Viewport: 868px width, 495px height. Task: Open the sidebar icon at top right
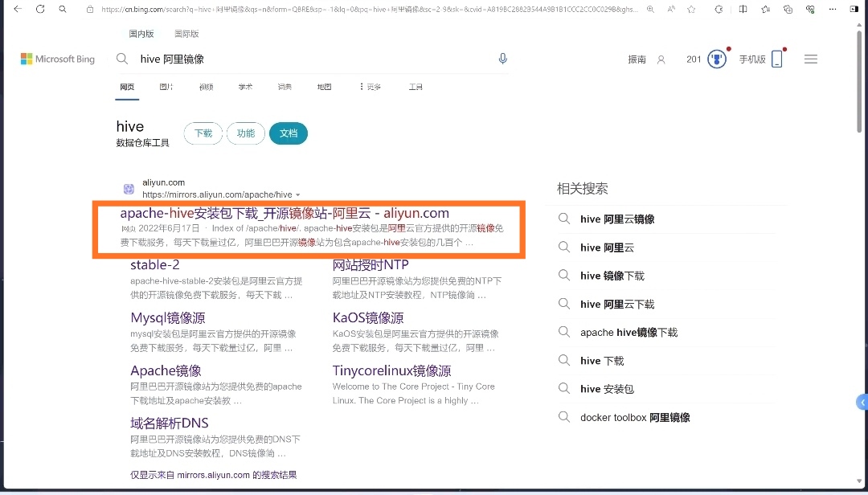854,10
